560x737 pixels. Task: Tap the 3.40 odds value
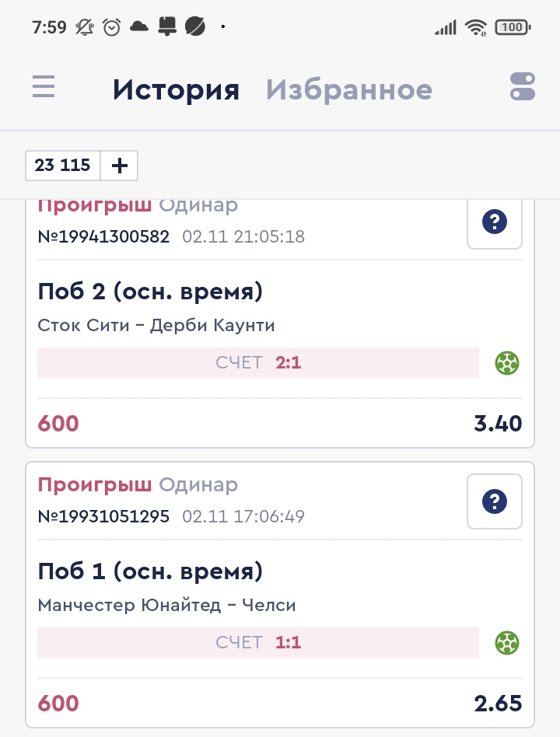click(498, 424)
